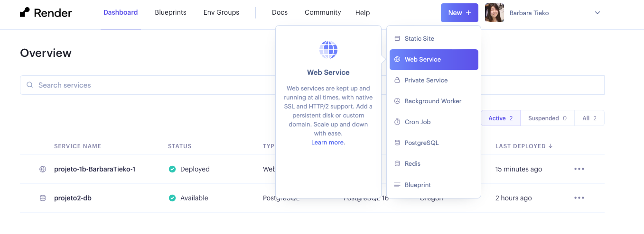Go to Blueprints tab
Image resolution: width=644 pixels, height=234 pixels.
click(170, 12)
